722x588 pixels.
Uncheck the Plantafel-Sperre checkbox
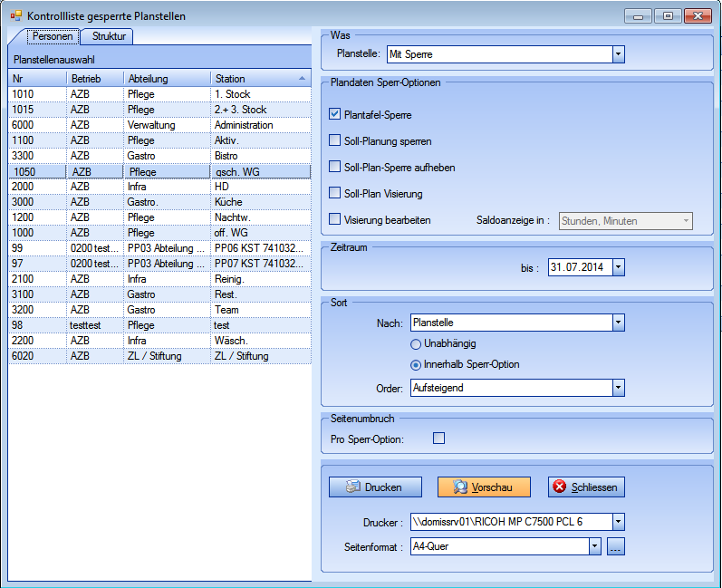click(x=335, y=115)
